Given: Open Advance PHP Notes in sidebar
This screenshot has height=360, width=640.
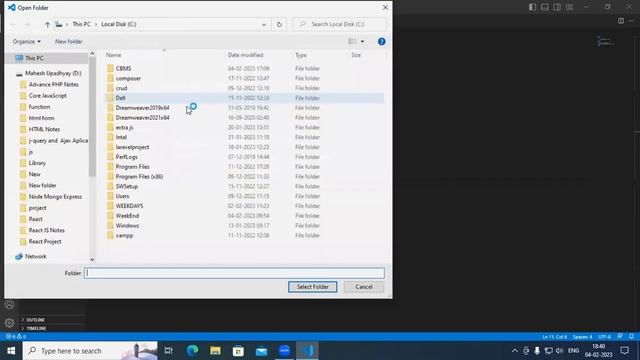Looking at the screenshot, I should (53, 84).
